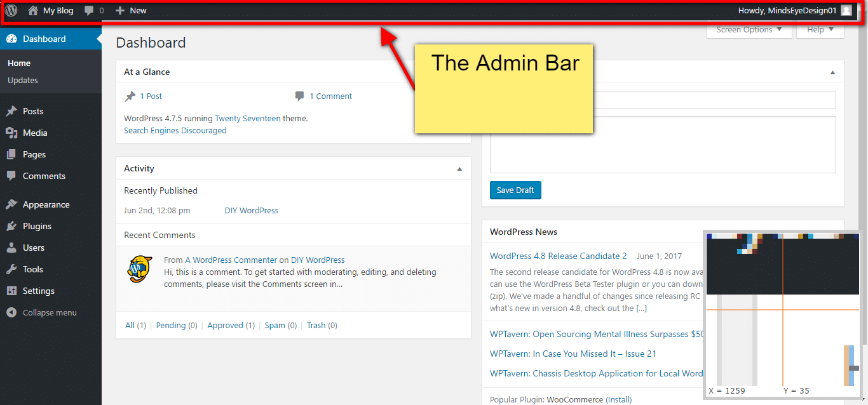
Task: Click the Plugins plug icon
Action: point(11,226)
